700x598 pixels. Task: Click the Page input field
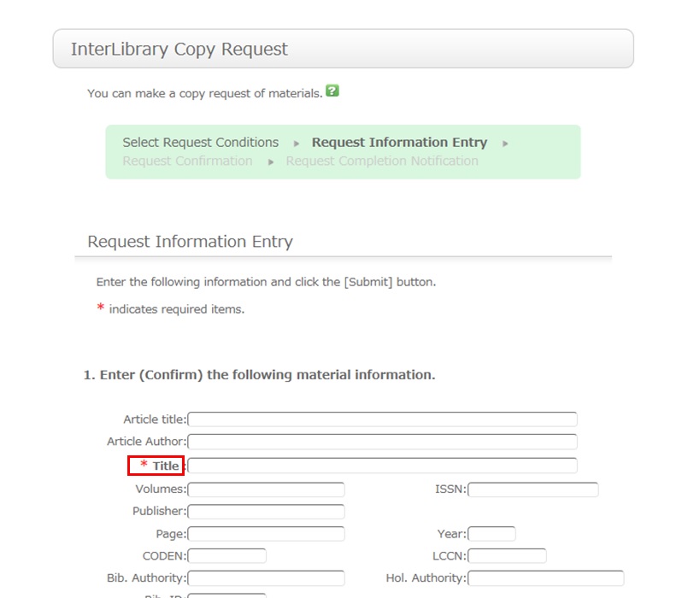click(266, 534)
